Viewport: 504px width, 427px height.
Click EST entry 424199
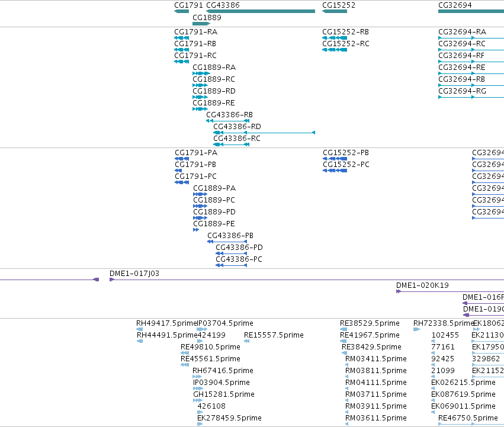coord(211,335)
